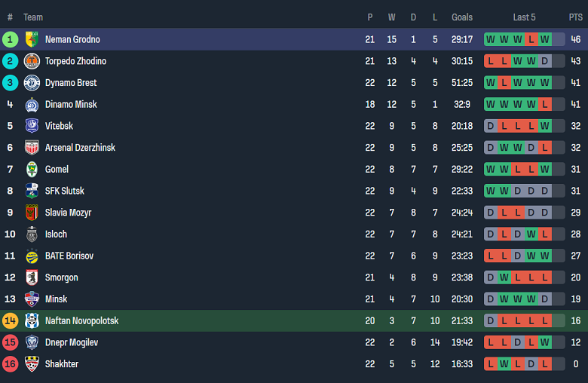Screen dimensions: 588x383
Task: Select the Isloch team name
Action: (x=56, y=234)
